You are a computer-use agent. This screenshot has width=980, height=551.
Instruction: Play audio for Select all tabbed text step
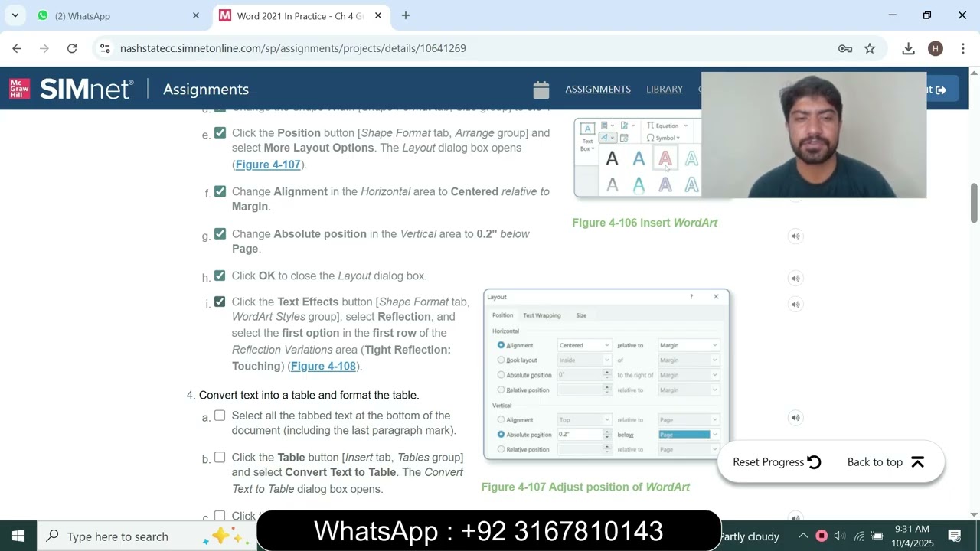795,417
